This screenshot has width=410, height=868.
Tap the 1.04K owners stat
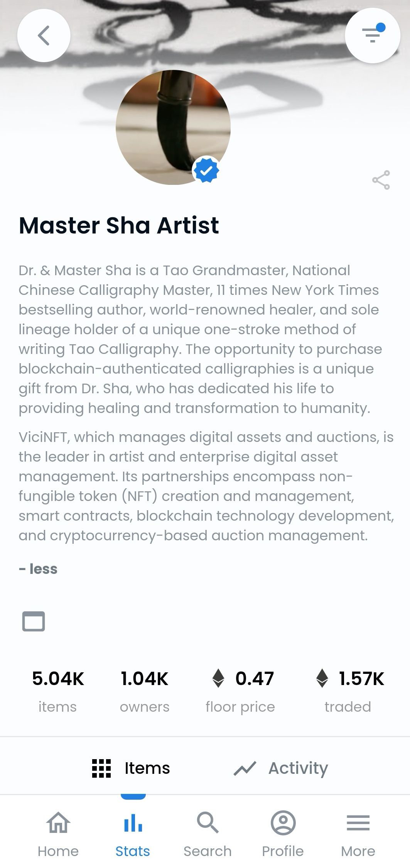click(x=145, y=691)
